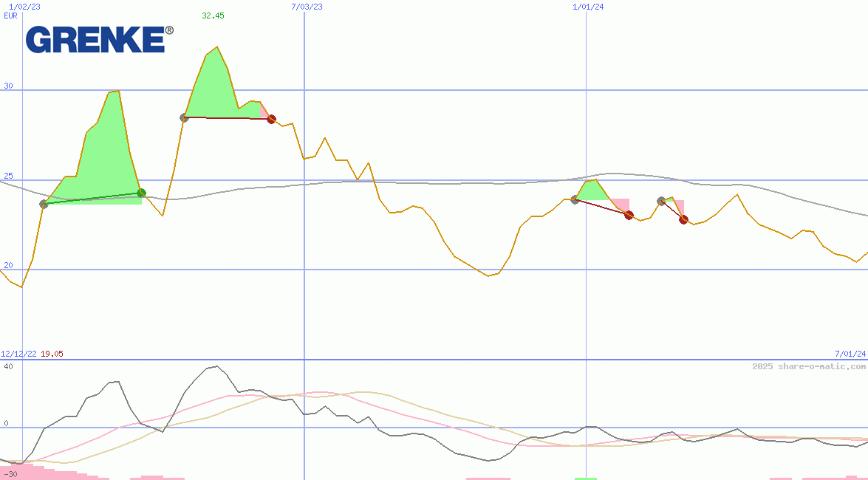The width and height of the screenshot is (868, 480).
Task: Click the gray entry marker below the 32.45 peak
Action: 184,117
